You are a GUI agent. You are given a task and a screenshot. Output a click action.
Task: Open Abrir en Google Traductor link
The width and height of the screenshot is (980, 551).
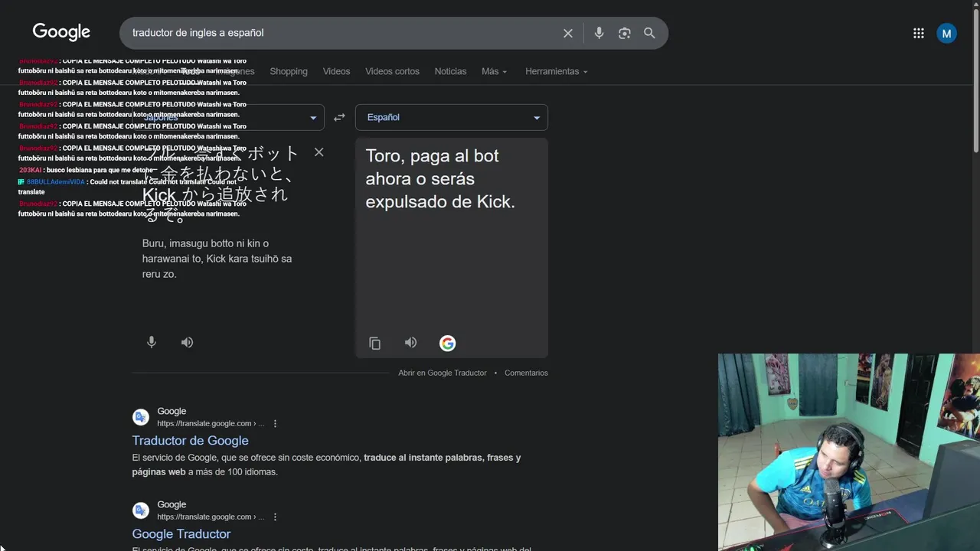tap(443, 373)
